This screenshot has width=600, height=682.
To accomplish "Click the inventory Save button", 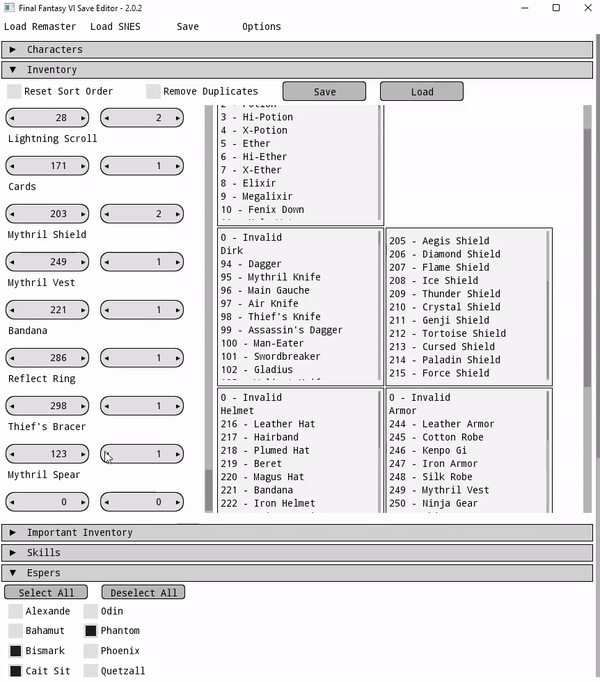I will point(324,91).
